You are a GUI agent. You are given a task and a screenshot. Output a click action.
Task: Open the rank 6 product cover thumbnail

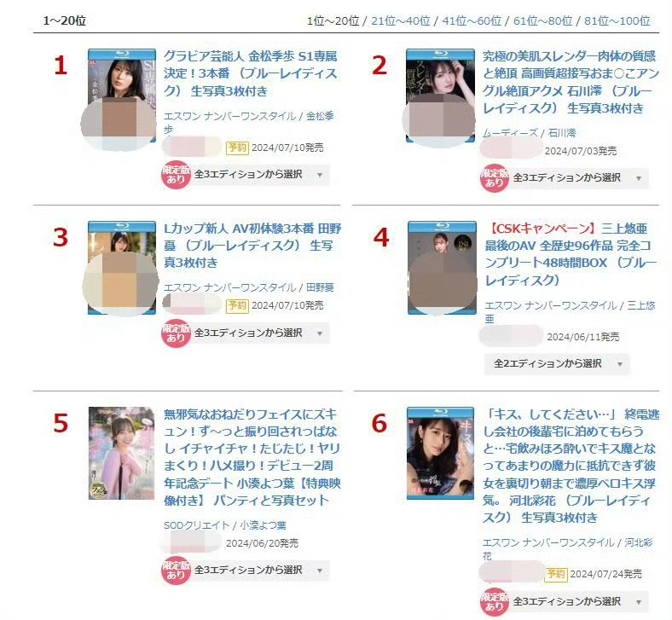click(x=441, y=454)
